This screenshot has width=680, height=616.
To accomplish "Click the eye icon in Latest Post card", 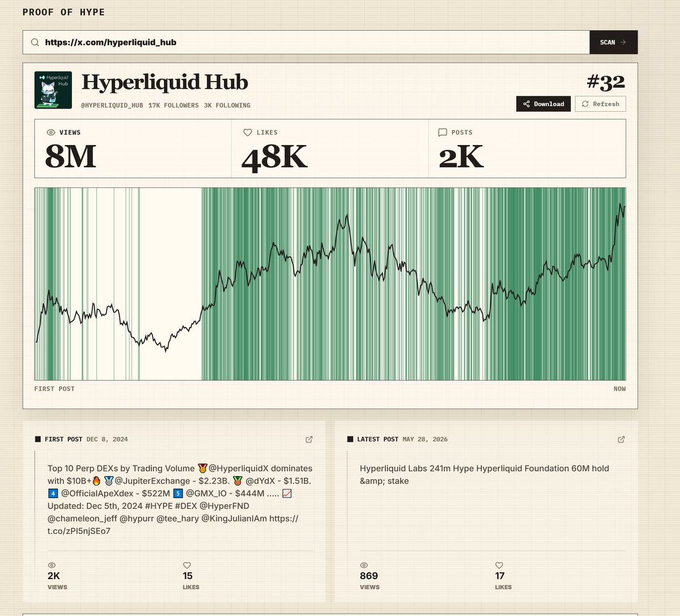I will 364,565.
